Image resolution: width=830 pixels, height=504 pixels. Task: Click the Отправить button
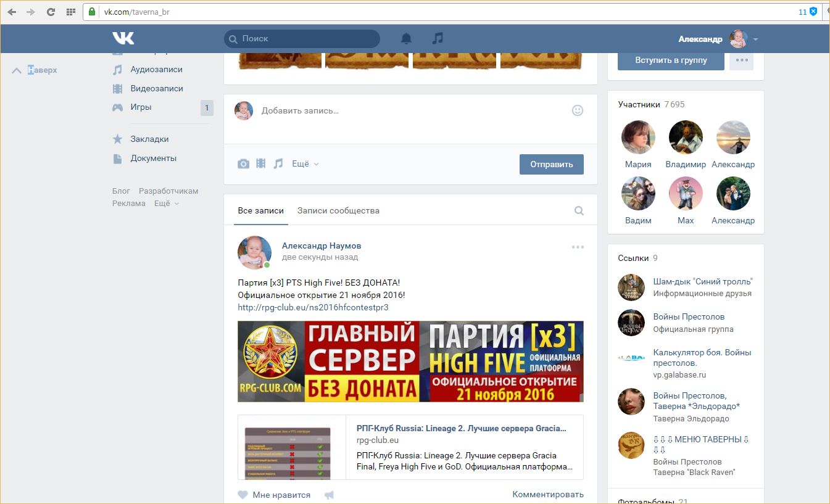coord(551,164)
